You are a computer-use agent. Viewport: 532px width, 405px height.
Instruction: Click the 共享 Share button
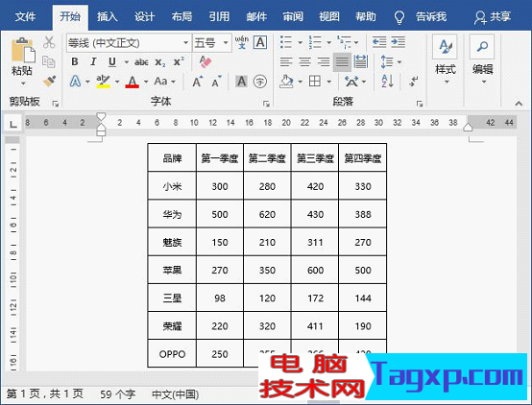[x=493, y=16]
